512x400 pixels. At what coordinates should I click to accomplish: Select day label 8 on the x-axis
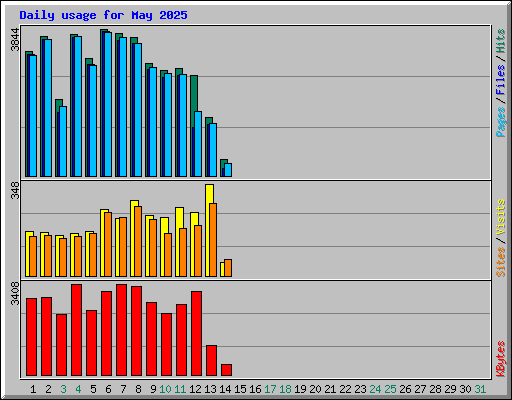point(138,389)
